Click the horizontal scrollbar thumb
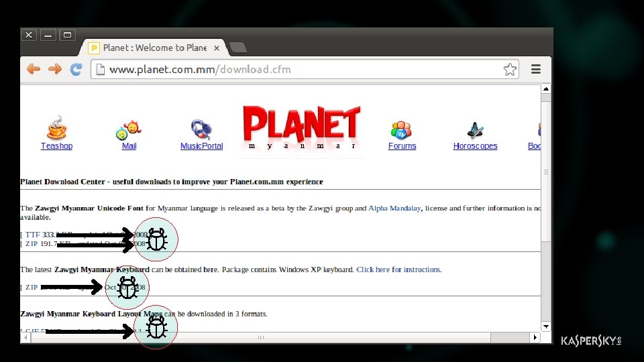 point(261,337)
